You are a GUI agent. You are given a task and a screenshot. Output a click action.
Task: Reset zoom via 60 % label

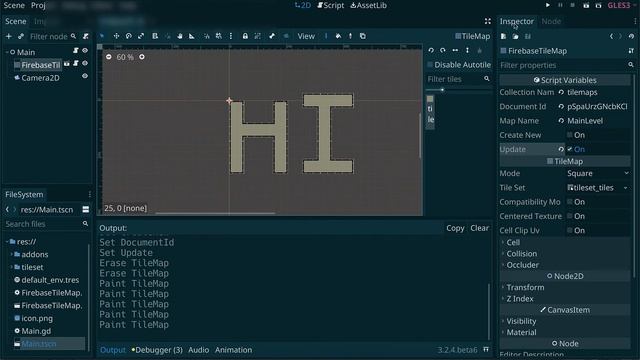pos(125,57)
